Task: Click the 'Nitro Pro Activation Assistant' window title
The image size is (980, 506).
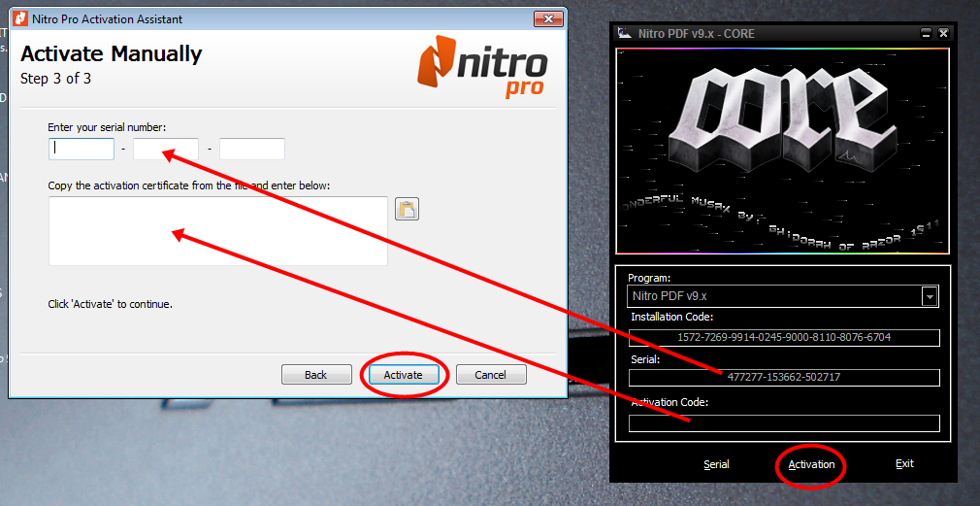Action: [x=107, y=19]
